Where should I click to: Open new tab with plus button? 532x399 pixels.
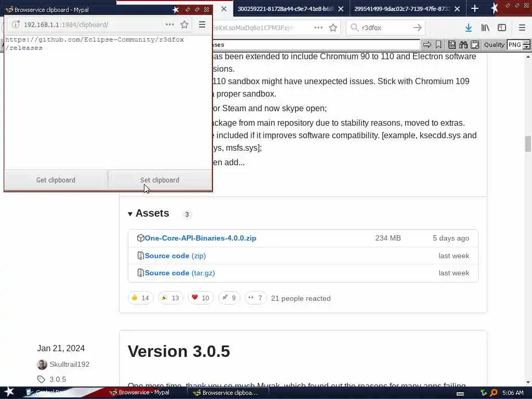tap(475, 8)
